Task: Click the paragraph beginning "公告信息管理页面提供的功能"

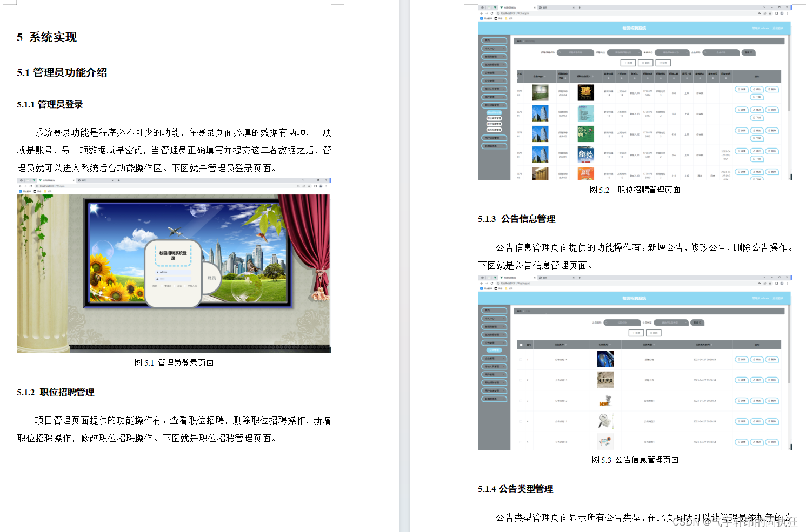Action: (635, 256)
